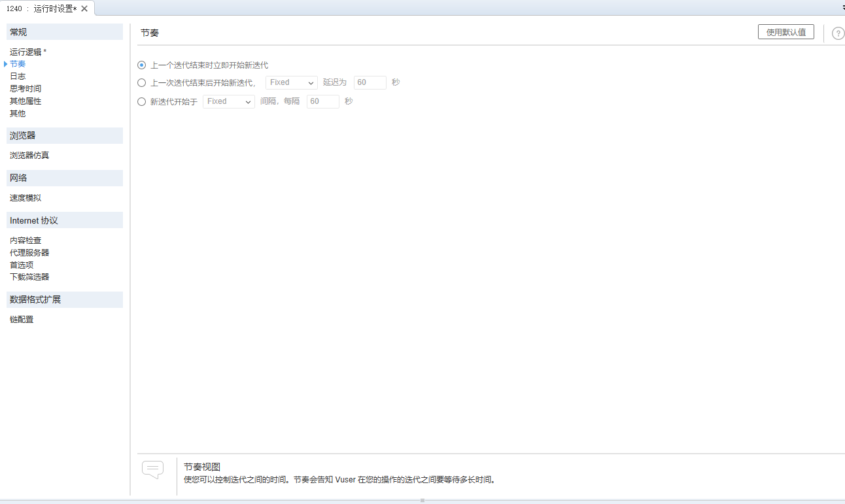The width and height of the screenshot is (845, 504).
Task: Select 节奏 in the sidebar
Action: pyautogui.click(x=18, y=64)
